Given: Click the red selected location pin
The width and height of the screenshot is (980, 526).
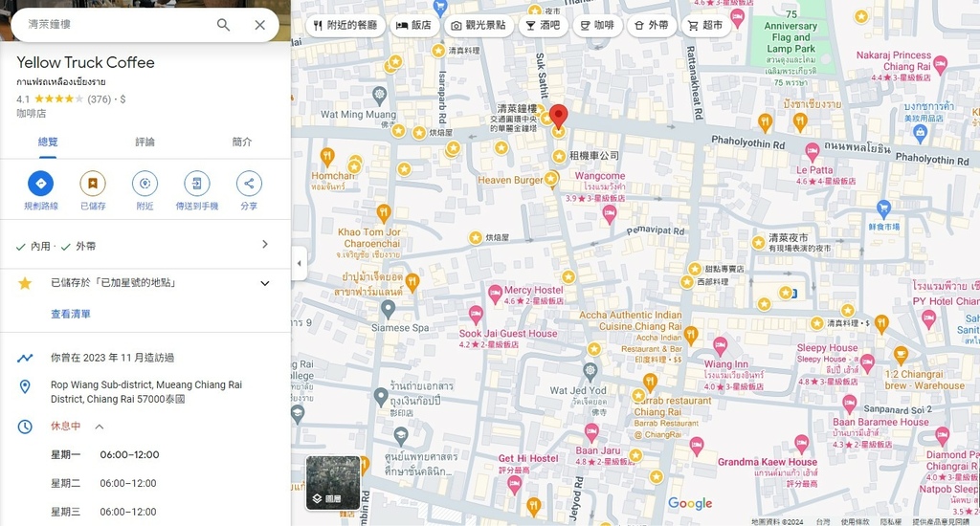Looking at the screenshot, I should click(x=558, y=116).
